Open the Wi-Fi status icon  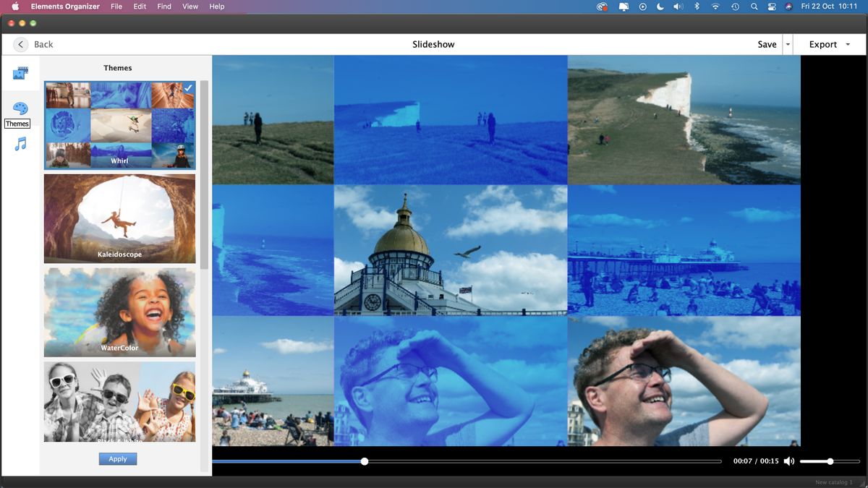(715, 7)
